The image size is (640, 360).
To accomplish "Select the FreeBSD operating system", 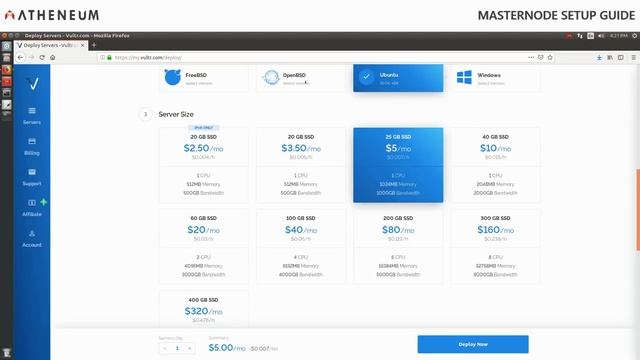I will (204, 78).
